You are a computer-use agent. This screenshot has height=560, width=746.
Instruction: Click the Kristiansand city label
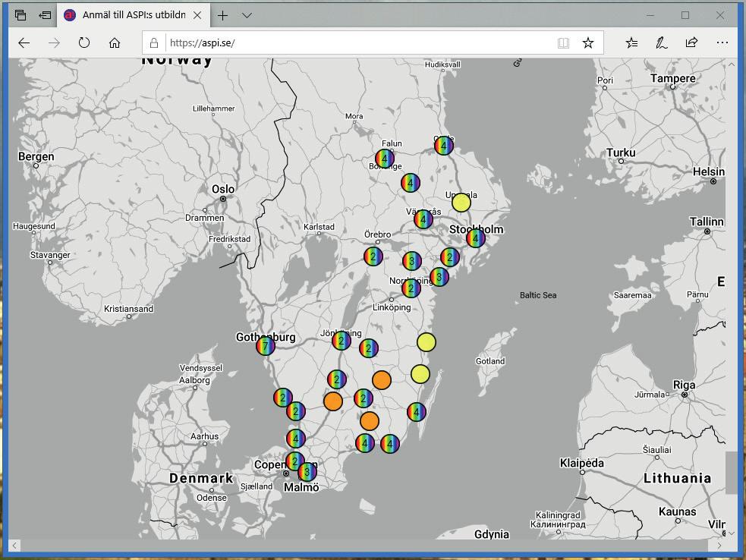(x=128, y=309)
